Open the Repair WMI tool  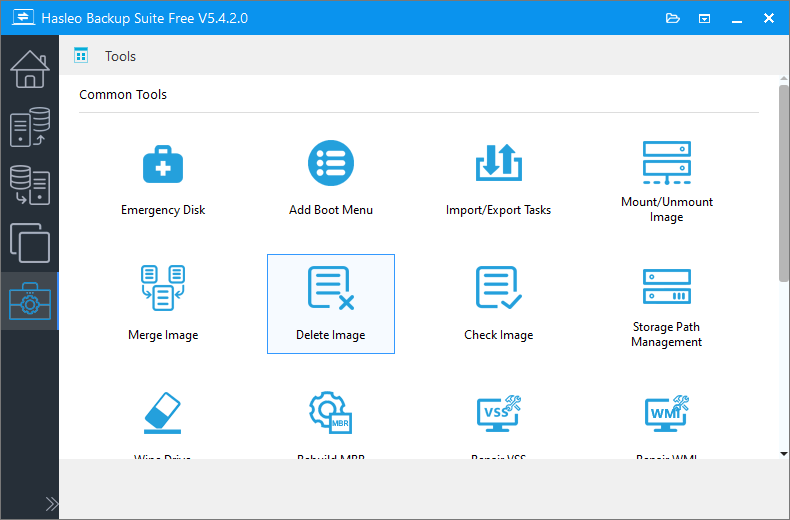(x=666, y=413)
